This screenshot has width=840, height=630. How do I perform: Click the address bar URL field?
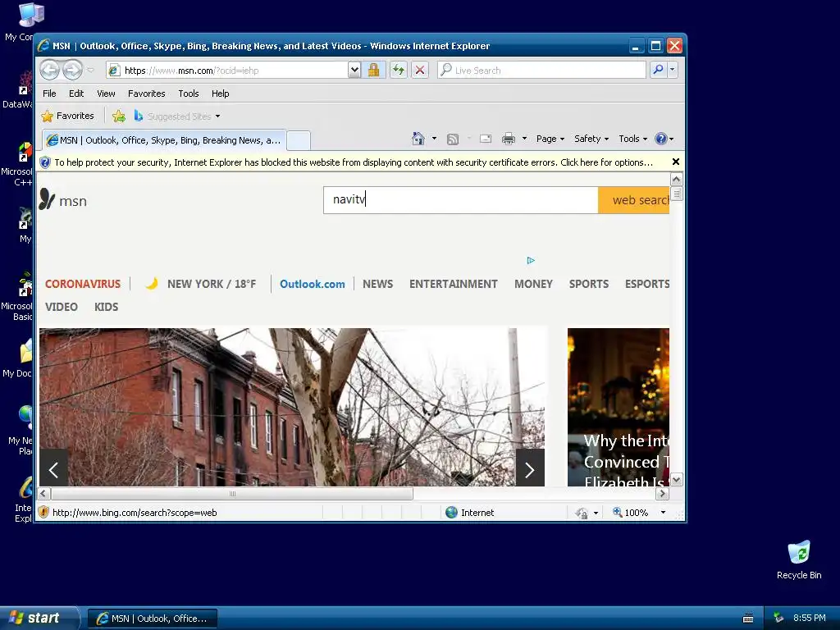[228, 71]
